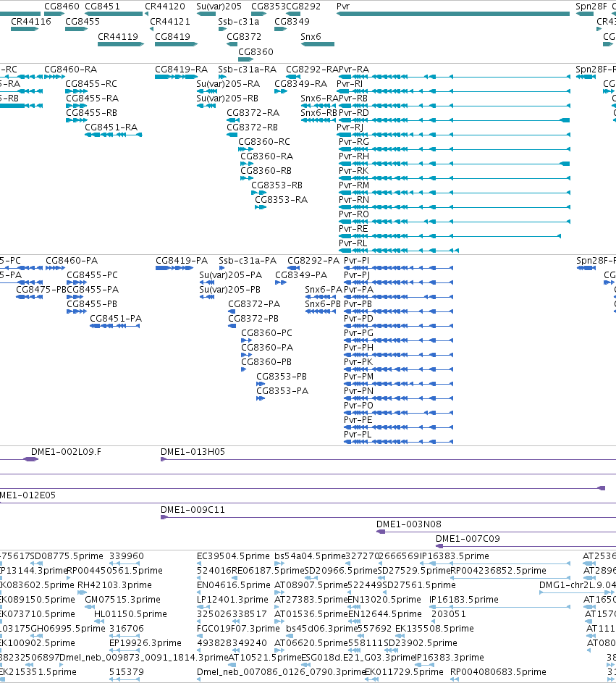The width and height of the screenshot is (616, 683).
Task: Select the Pvr gene label
Action: [343, 6]
